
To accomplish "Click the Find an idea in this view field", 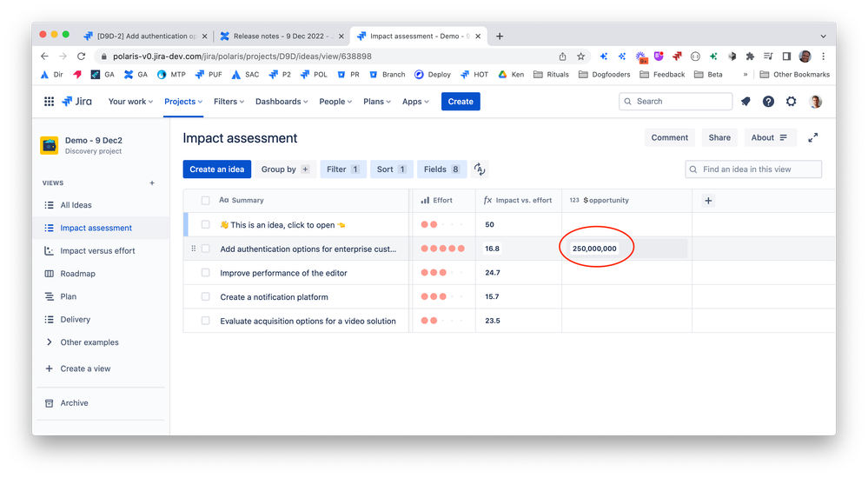I will (x=753, y=169).
